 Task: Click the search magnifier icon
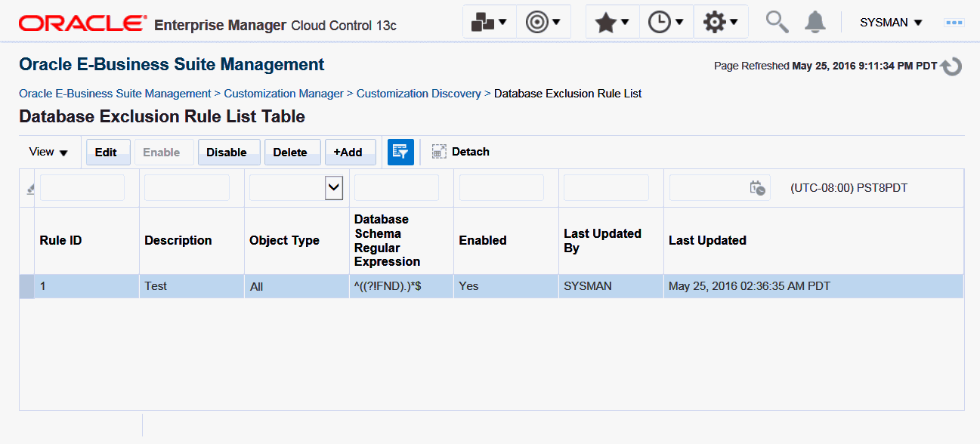click(777, 22)
